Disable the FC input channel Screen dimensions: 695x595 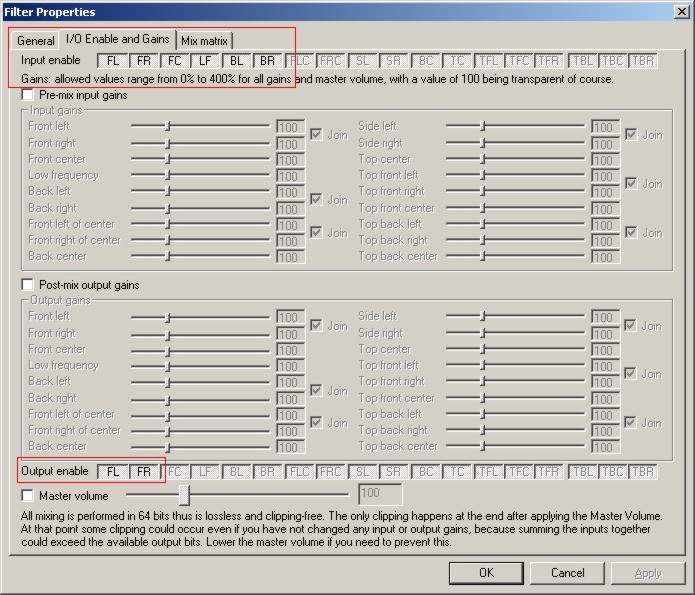click(175, 61)
